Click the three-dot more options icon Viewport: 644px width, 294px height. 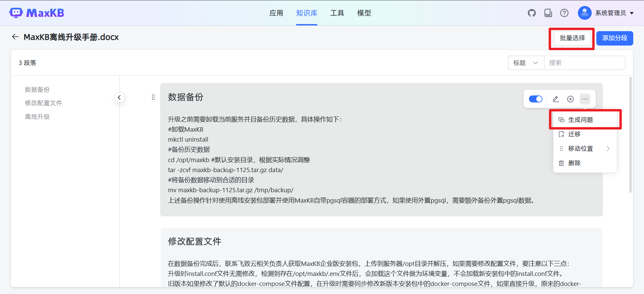point(585,99)
